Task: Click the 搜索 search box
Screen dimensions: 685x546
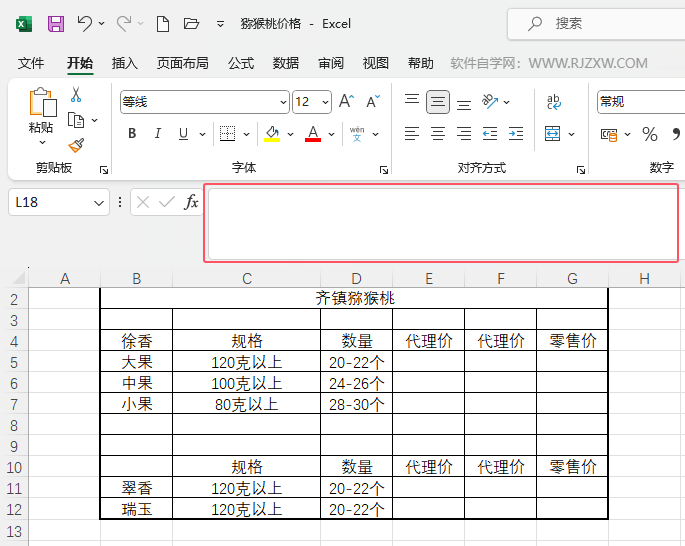Action: pos(596,24)
